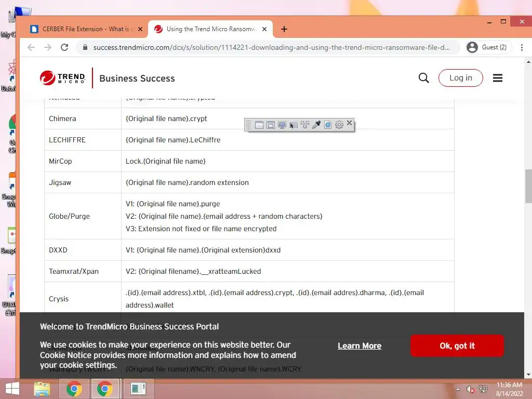This screenshot has height=399, width=532.
Task: Switch to second Chrome taskbar window
Action: point(105,389)
